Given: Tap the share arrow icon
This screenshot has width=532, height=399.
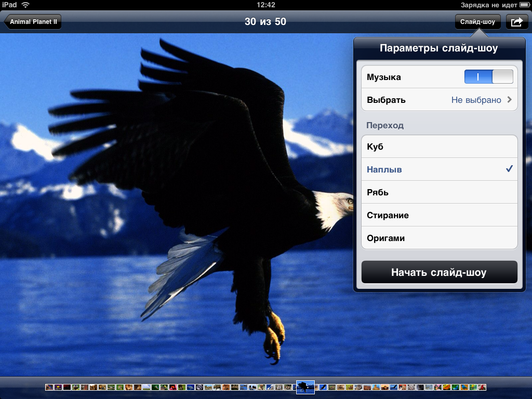Looking at the screenshot, I should click(517, 22).
